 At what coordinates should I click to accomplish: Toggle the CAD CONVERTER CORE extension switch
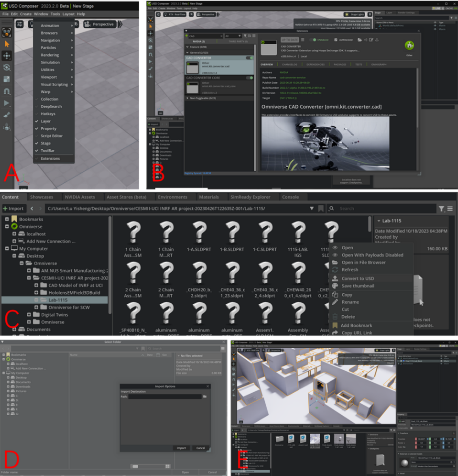click(x=250, y=77)
